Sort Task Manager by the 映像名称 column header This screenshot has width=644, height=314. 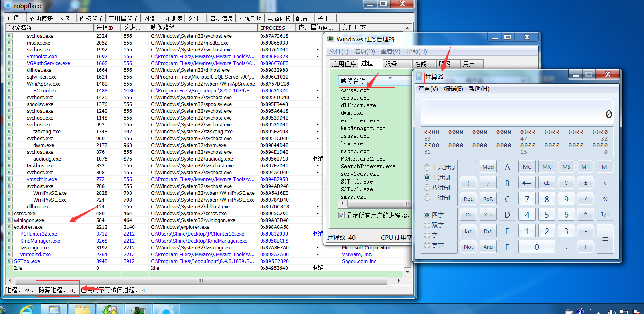point(374,81)
